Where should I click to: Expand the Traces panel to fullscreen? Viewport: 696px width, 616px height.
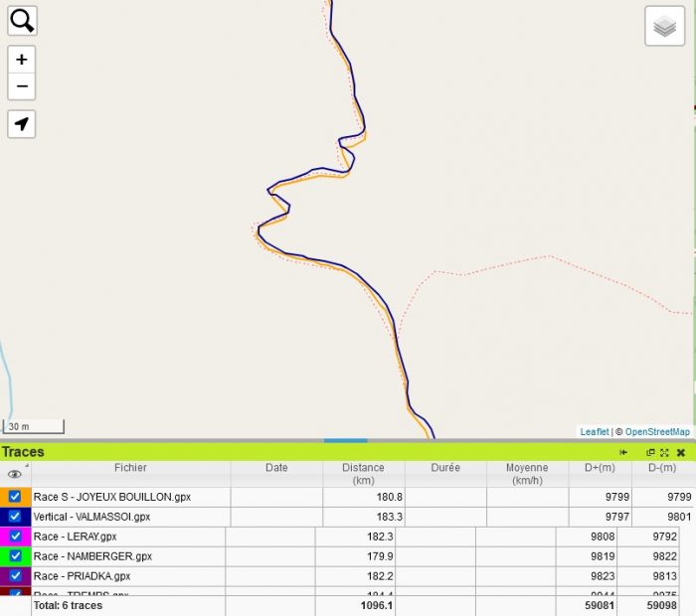(x=664, y=452)
